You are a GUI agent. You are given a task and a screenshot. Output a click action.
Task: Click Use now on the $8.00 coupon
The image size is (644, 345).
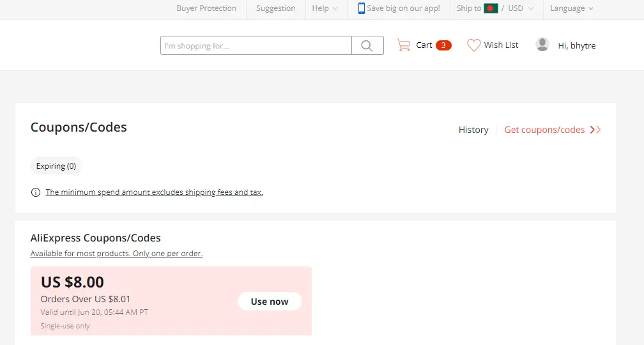tap(270, 302)
